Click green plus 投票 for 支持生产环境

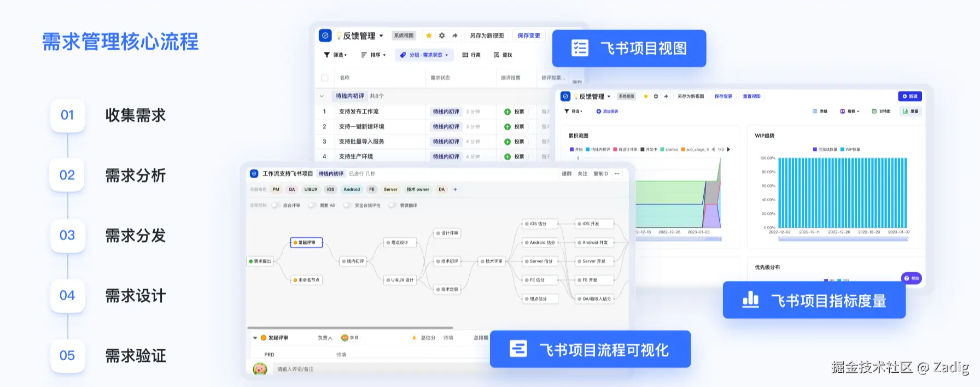507,156
